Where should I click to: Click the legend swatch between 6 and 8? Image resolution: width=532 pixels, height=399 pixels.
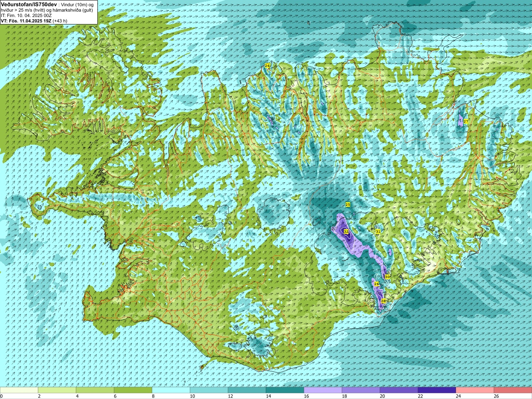[133, 390]
